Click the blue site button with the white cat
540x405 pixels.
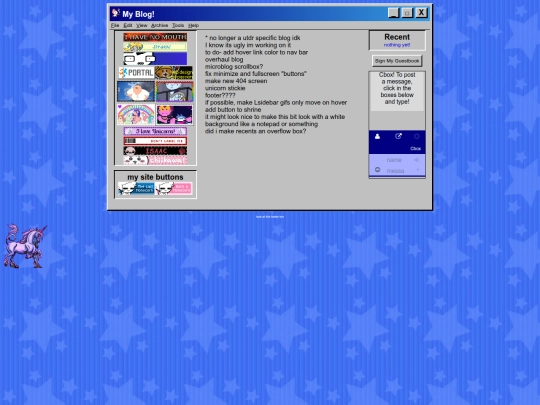136,188
